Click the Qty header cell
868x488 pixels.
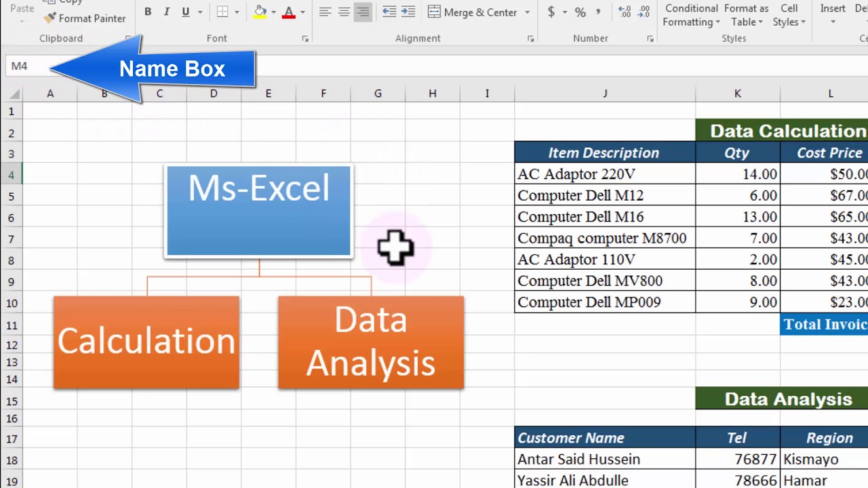[x=738, y=152]
